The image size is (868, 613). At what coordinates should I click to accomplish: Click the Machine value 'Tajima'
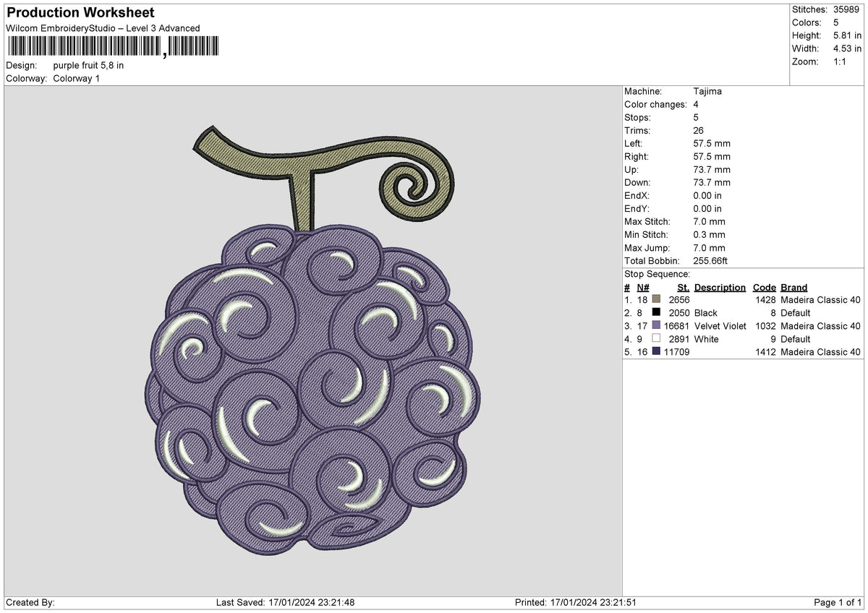(x=707, y=91)
